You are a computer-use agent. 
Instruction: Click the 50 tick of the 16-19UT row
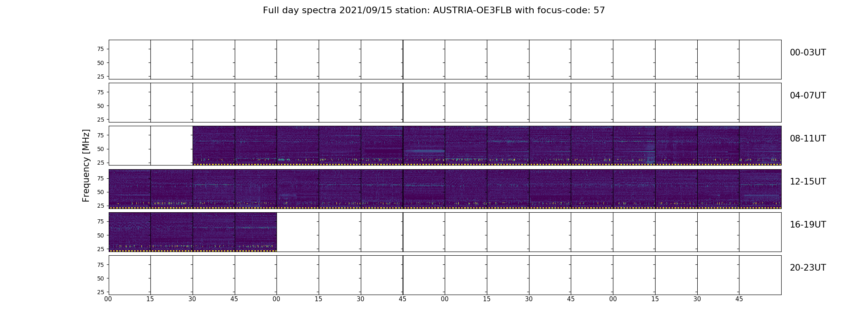[100, 235]
